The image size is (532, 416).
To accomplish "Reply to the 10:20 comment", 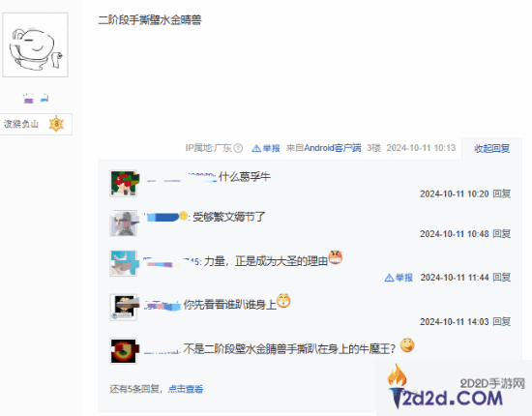I will tap(502, 193).
